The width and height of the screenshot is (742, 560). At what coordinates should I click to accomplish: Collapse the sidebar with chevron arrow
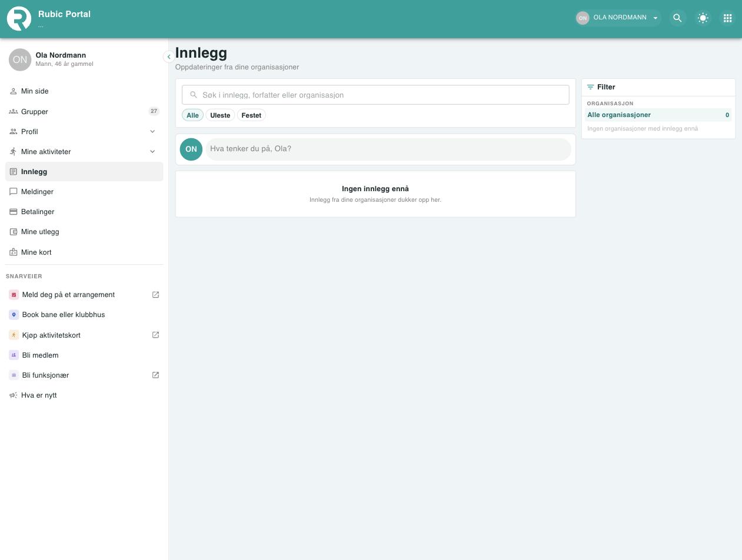(168, 56)
